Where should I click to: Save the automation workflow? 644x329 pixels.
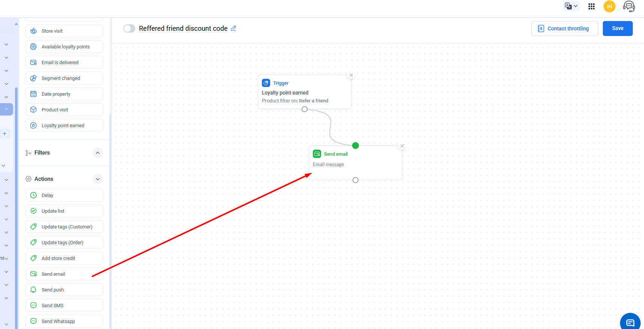pyautogui.click(x=617, y=29)
